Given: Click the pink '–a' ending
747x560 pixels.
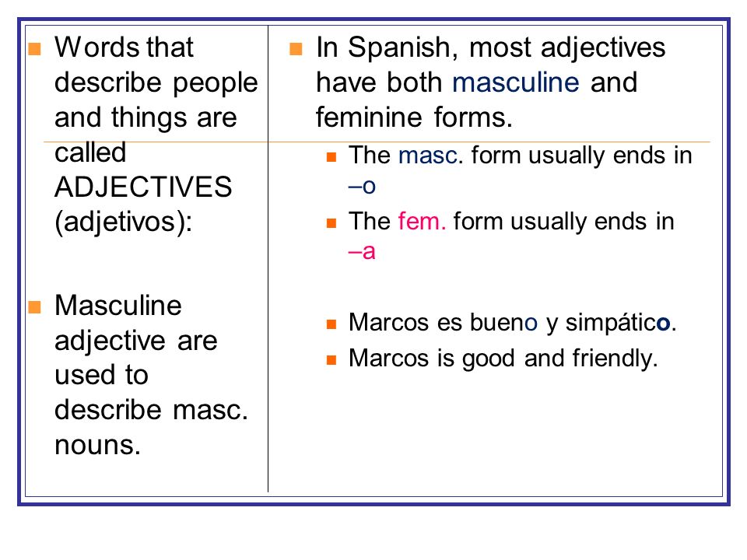Looking at the screenshot, I should [x=362, y=251].
